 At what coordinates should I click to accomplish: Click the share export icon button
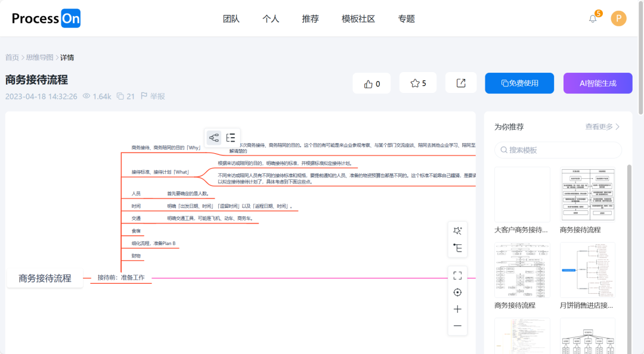point(461,83)
